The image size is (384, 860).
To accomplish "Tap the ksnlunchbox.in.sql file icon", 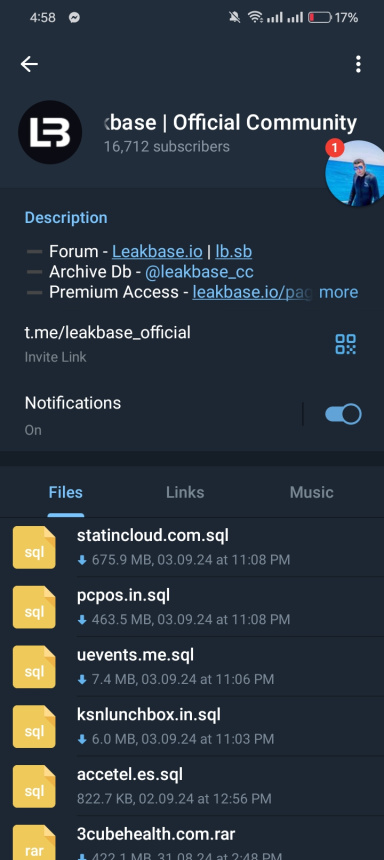I will [x=34, y=727].
